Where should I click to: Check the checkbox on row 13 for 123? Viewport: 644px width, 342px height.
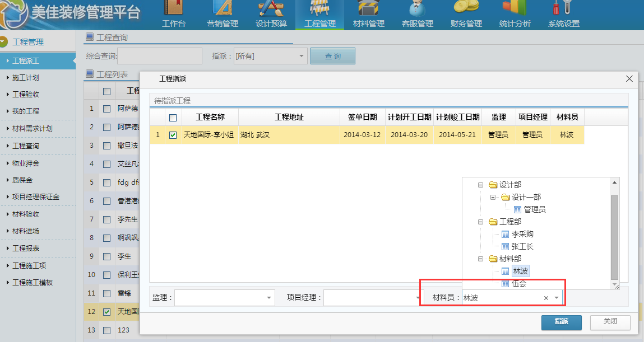pyautogui.click(x=106, y=330)
